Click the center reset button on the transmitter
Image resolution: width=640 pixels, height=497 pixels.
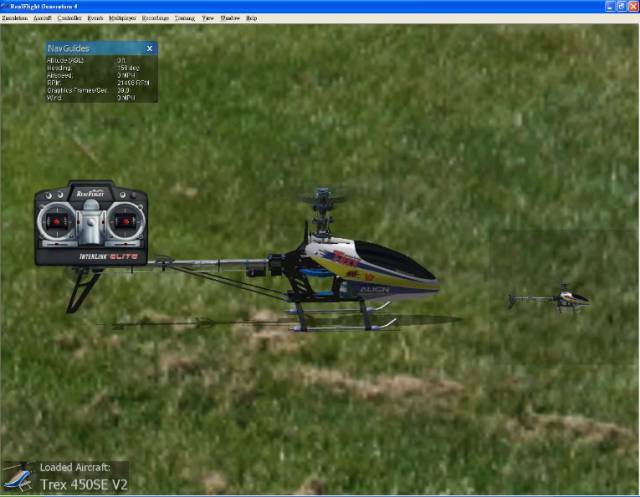[x=91, y=224]
